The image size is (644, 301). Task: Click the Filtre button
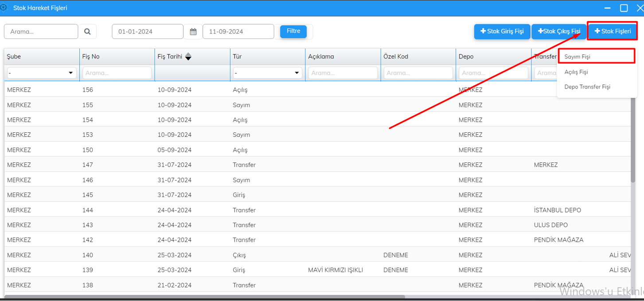(293, 31)
